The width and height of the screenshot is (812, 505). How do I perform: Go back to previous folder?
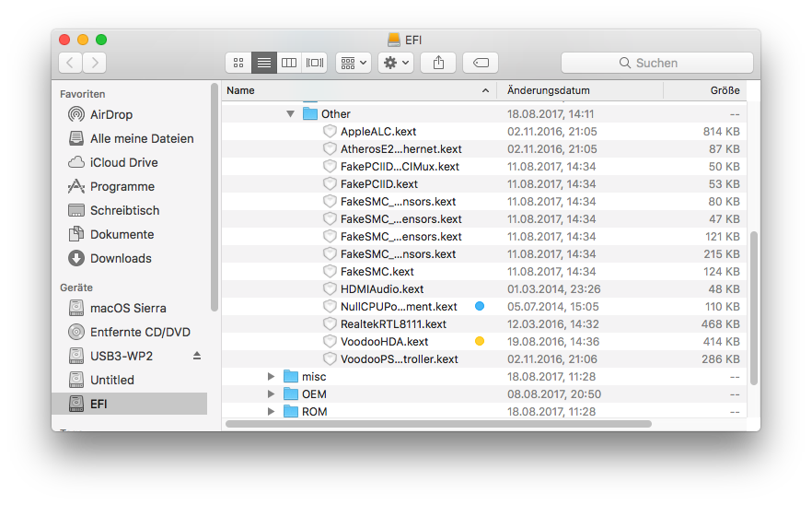pyautogui.click(x=70, y=63)
